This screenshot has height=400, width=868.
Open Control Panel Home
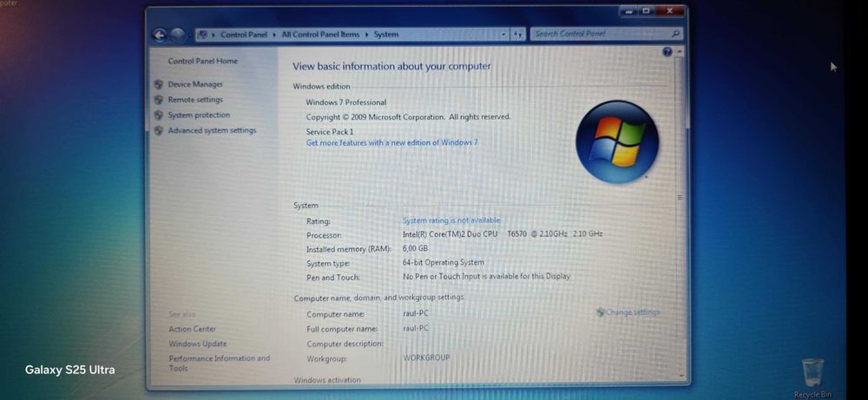point(202,62)
